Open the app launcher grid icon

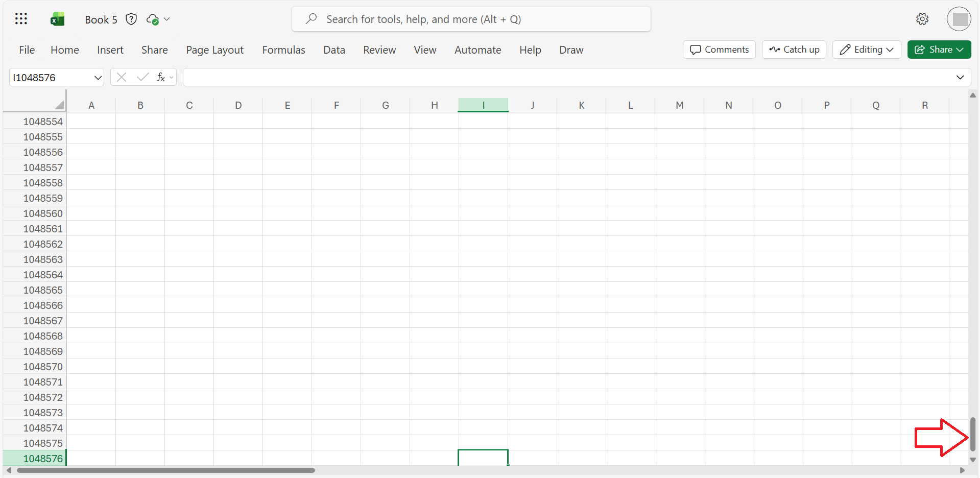(x=21, y=19)
